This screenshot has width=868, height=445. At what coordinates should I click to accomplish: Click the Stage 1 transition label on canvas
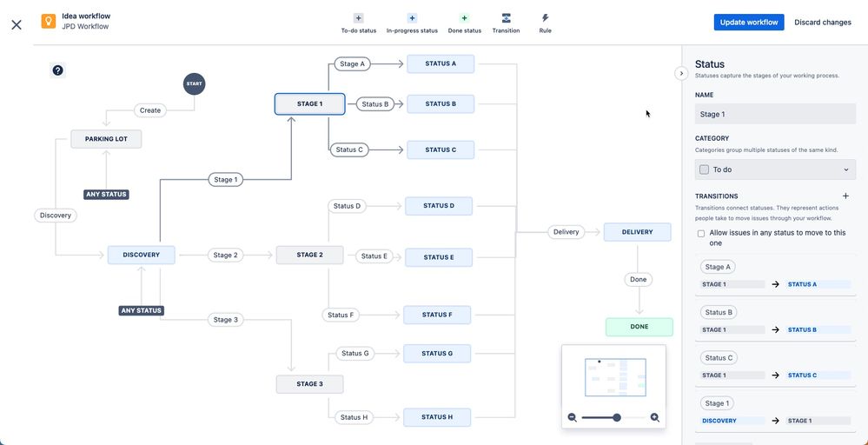click(225, 179)
